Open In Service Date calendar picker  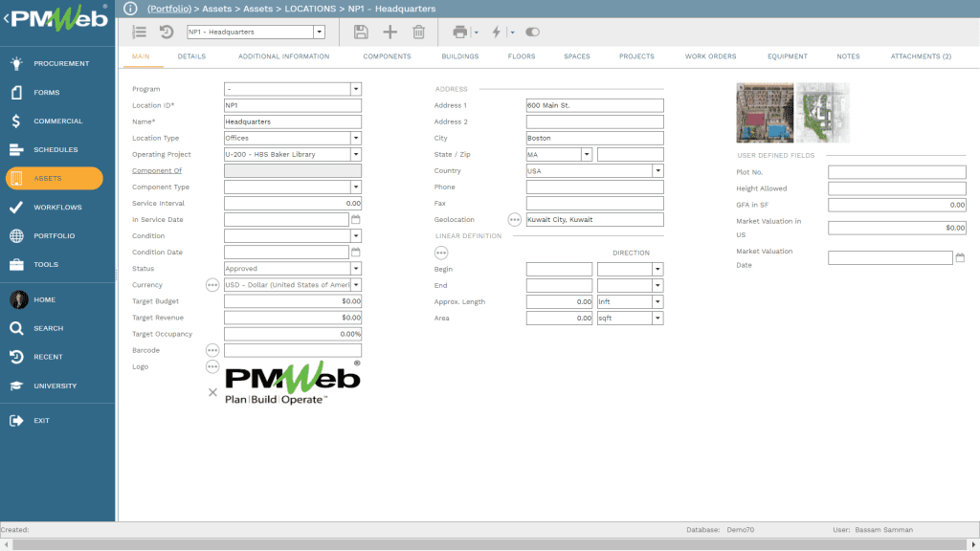(356, 219)
